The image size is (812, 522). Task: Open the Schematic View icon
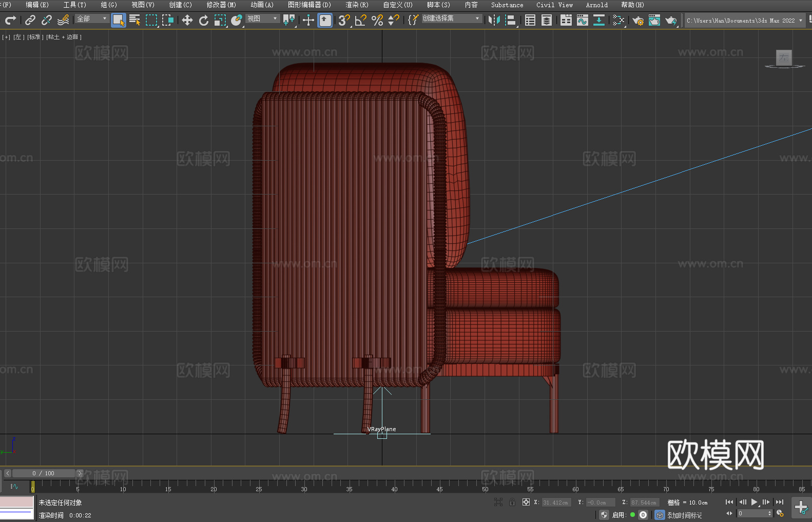(618, 20)
